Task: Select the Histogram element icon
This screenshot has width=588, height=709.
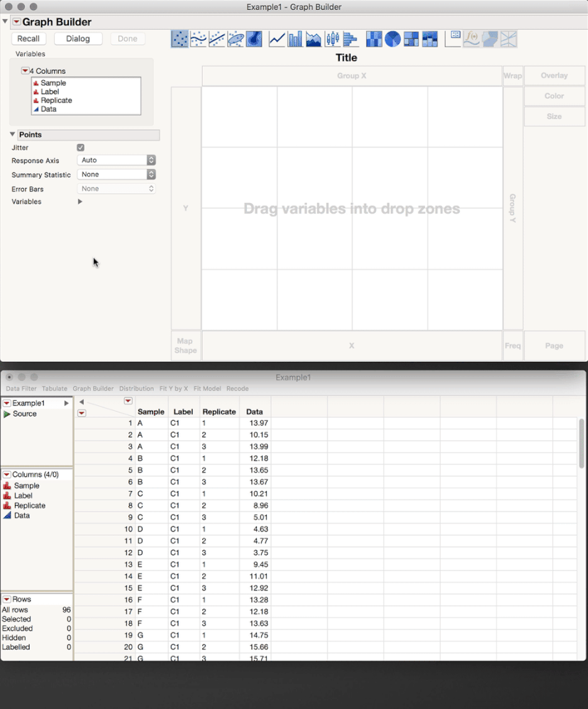Action: (350, 39)
